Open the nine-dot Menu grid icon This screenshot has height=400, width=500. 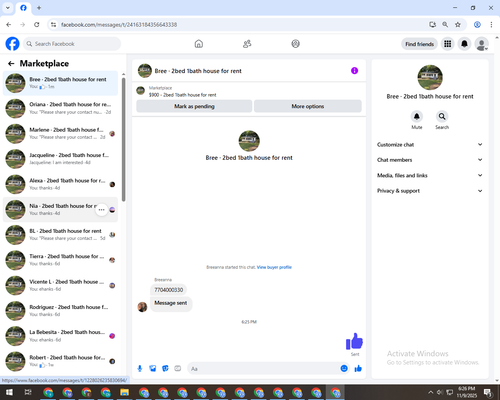tap(448, 44)
